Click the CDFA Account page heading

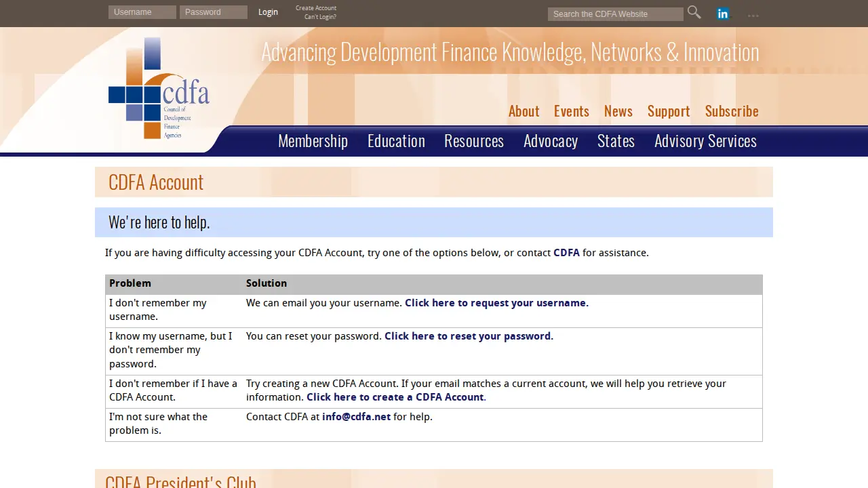(156, 182)
